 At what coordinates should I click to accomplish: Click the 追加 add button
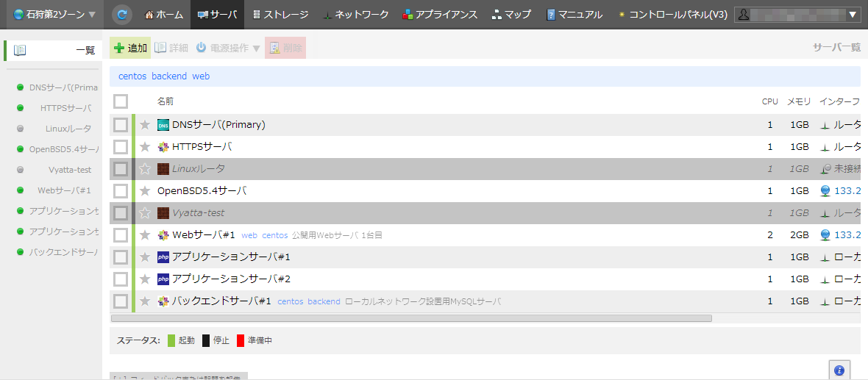(x=130, y=48)
